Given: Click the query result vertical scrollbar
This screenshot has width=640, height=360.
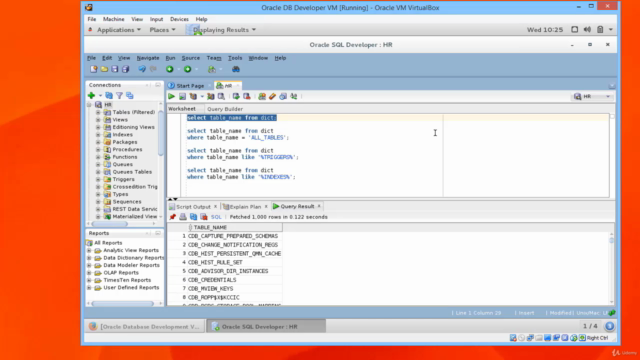Looking at the screenshot, I should pyautogui.click(x=611, y=240).
